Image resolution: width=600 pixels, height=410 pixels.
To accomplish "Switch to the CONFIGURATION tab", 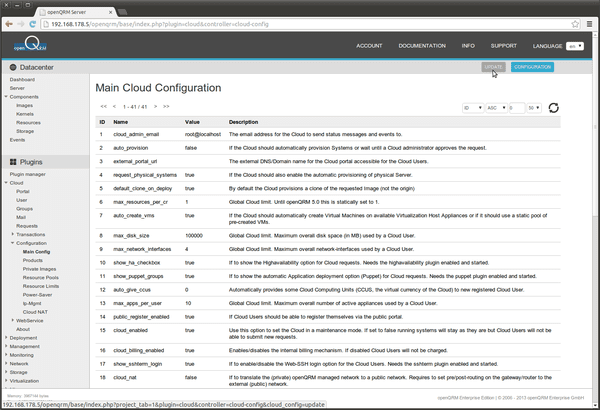I will 532,67.
